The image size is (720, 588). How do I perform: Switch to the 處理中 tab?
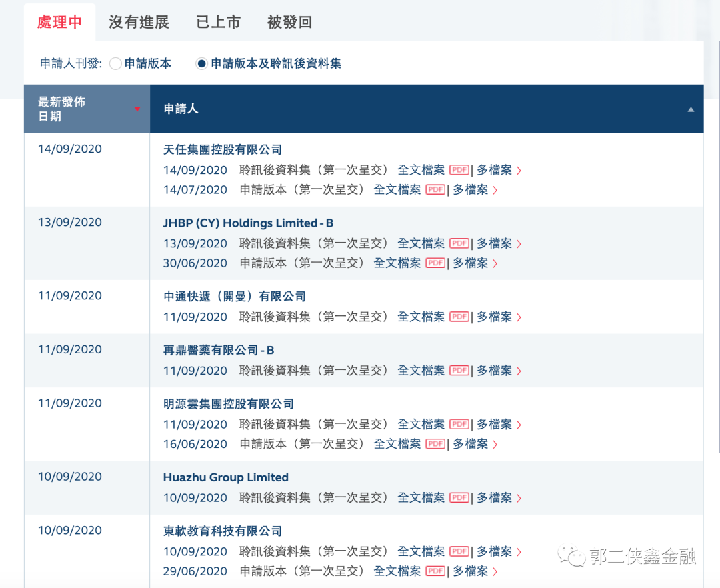point(60,22)
